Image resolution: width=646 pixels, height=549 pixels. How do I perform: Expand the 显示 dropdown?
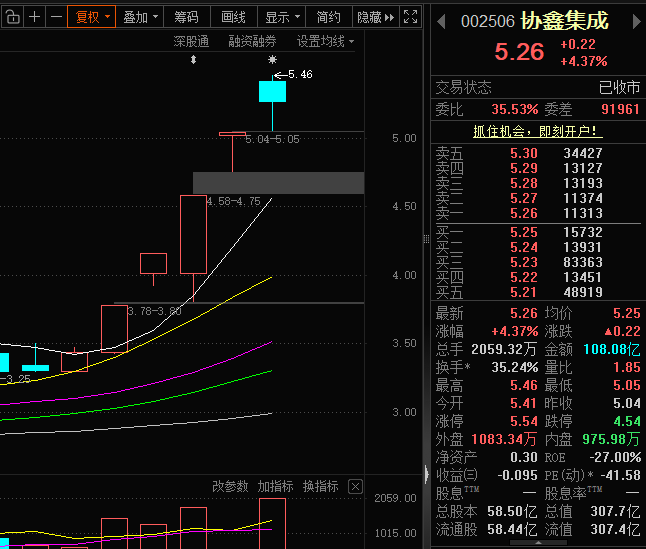[282, 17]
